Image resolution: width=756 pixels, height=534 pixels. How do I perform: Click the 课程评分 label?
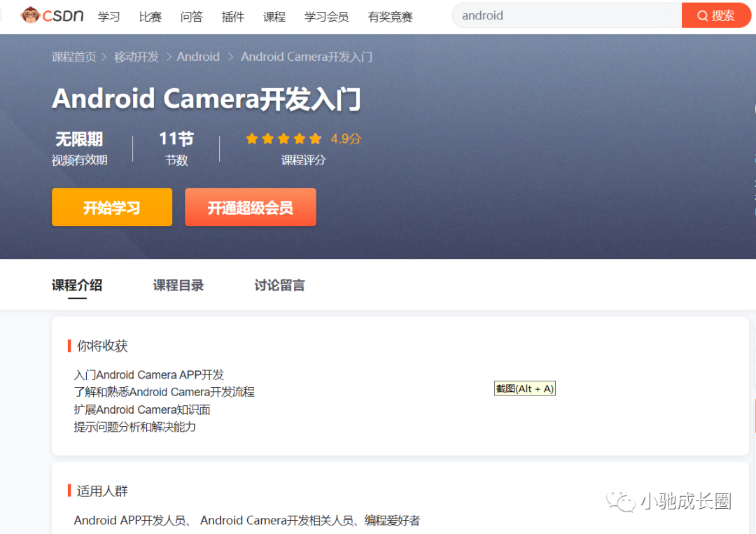click(x=303, y=160)
